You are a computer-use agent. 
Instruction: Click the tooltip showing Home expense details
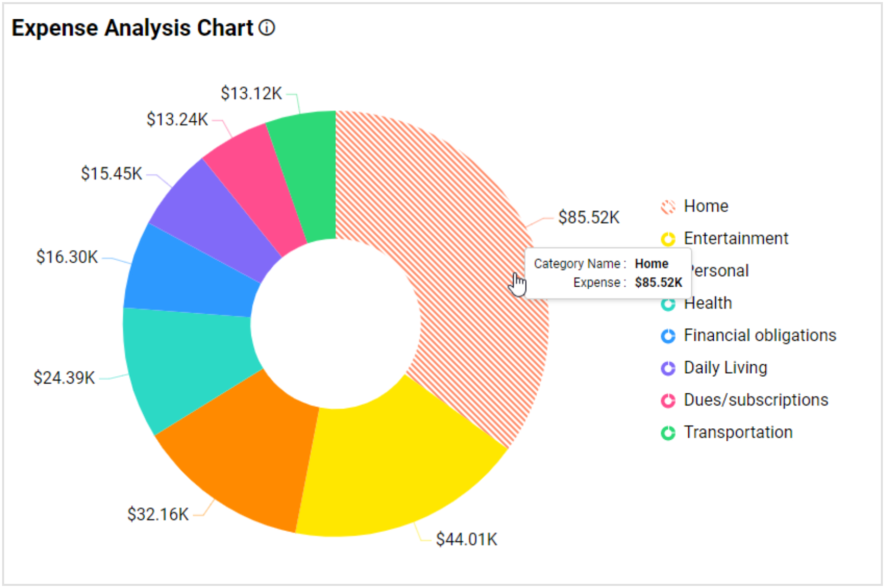(x=609, y=273)
